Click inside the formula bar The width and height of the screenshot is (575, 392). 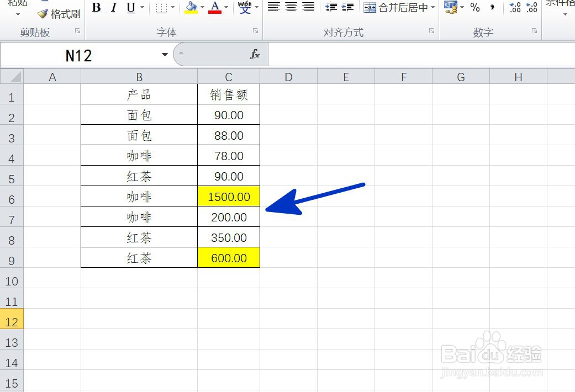421,54
